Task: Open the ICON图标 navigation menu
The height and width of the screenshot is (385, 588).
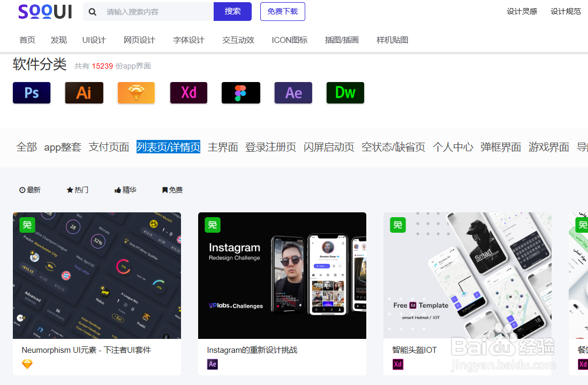Action: click(289, 39)
